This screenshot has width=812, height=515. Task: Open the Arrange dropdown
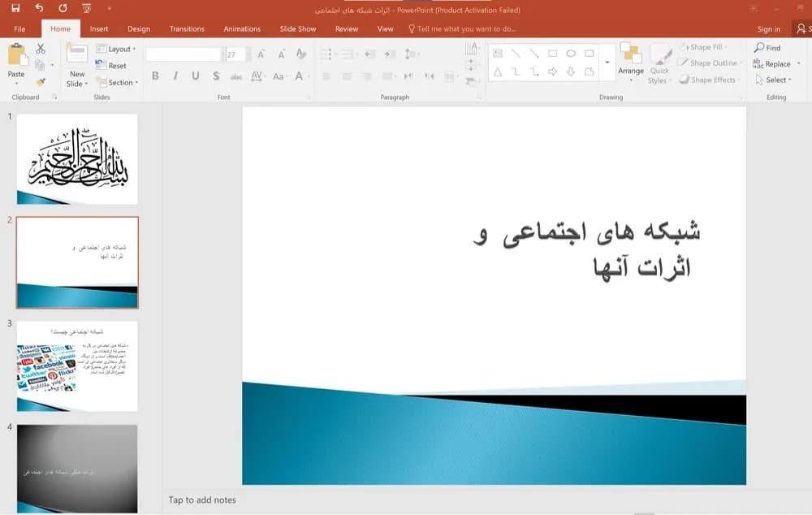coord(631,63)
